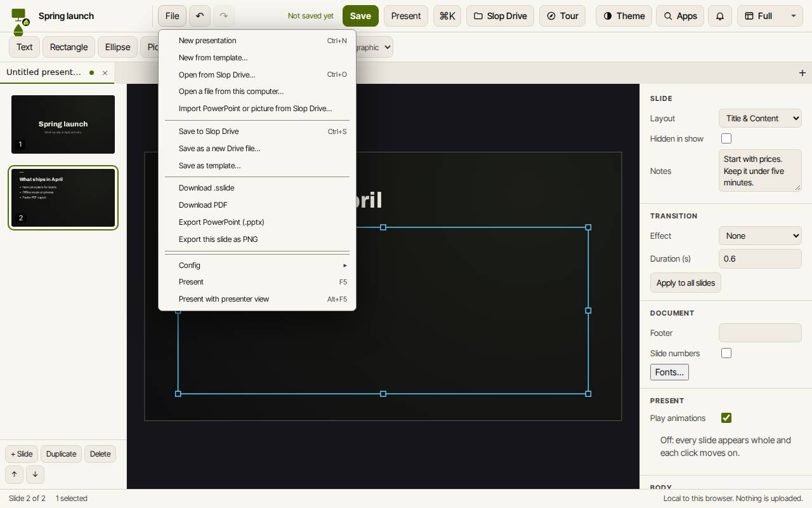Image resolution: width=812 pixels, height=508 pixels.
Task: Delete the current slide
Action: point(100,454)
